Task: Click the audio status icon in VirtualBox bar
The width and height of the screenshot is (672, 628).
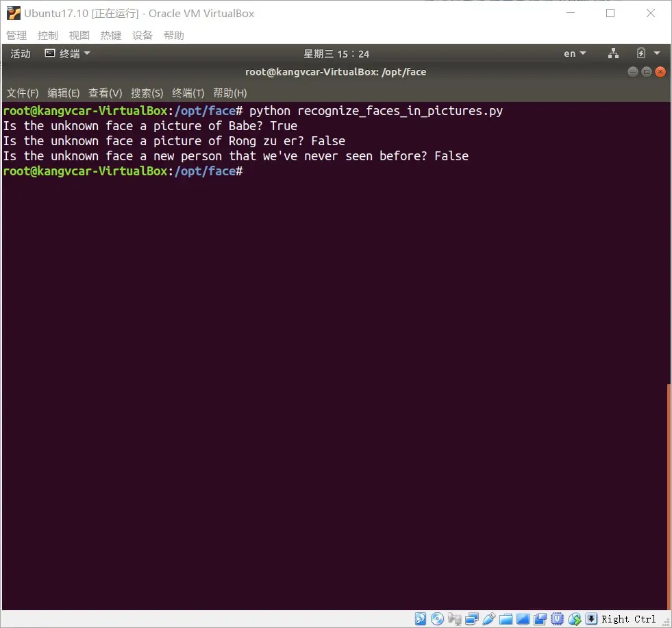Action: click(x=454, y=618)
